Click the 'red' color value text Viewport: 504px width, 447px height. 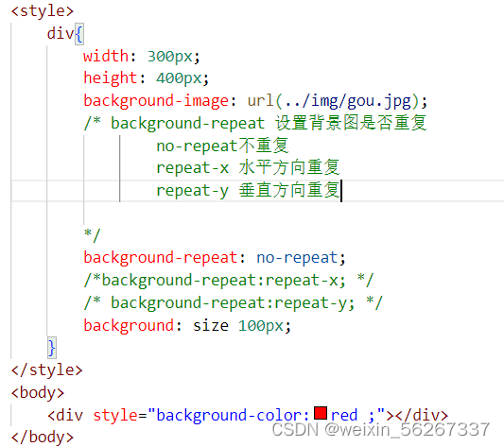[344, 415]
